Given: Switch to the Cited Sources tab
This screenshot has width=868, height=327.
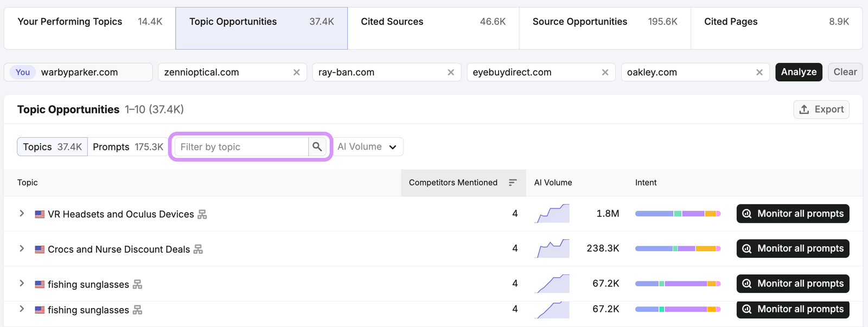Looking at the screenshot, I should 433,28.
